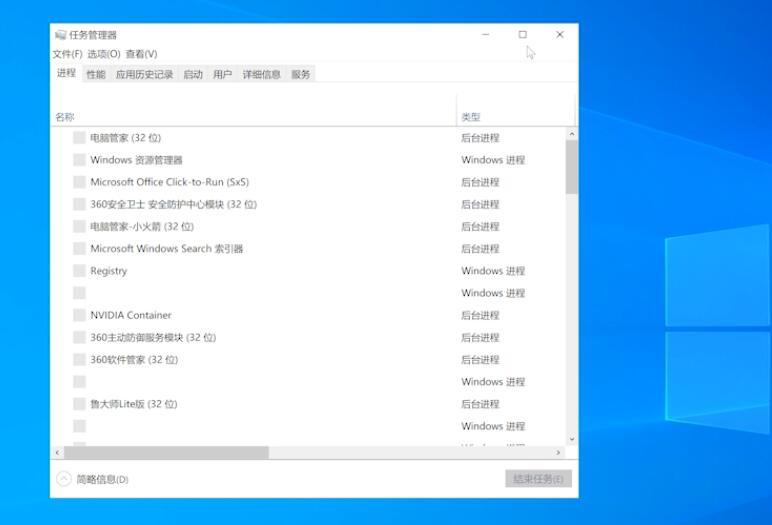772x525 pixels.
Task: Select Microsoft Office Click-to-Run (SxS) row
Action: tap(308, 182)
